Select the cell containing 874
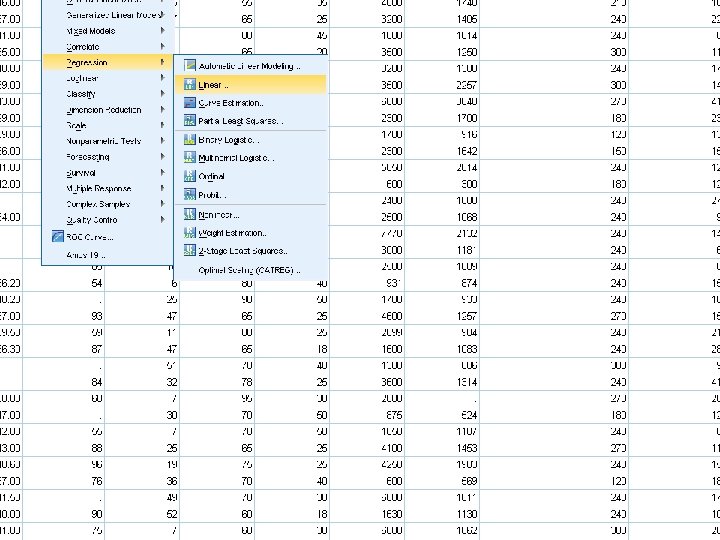 point(442,283)
